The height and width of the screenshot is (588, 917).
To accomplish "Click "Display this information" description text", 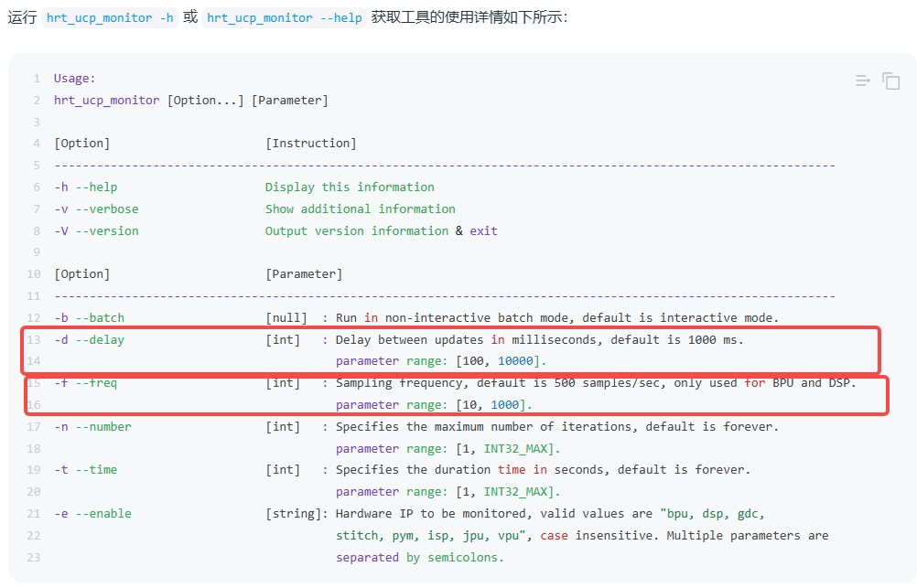I will [350, 187].
